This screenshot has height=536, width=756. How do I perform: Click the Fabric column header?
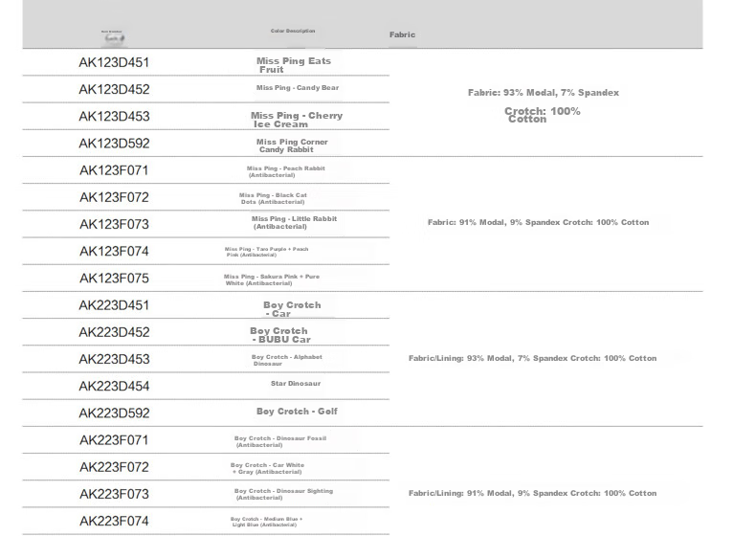pos(402,34)
